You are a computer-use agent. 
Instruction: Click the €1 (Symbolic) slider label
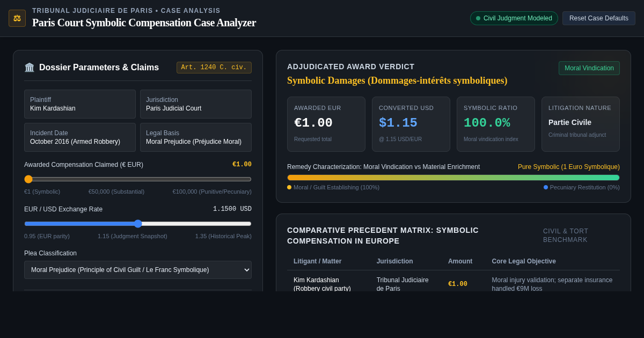click(x=42, y=192)
